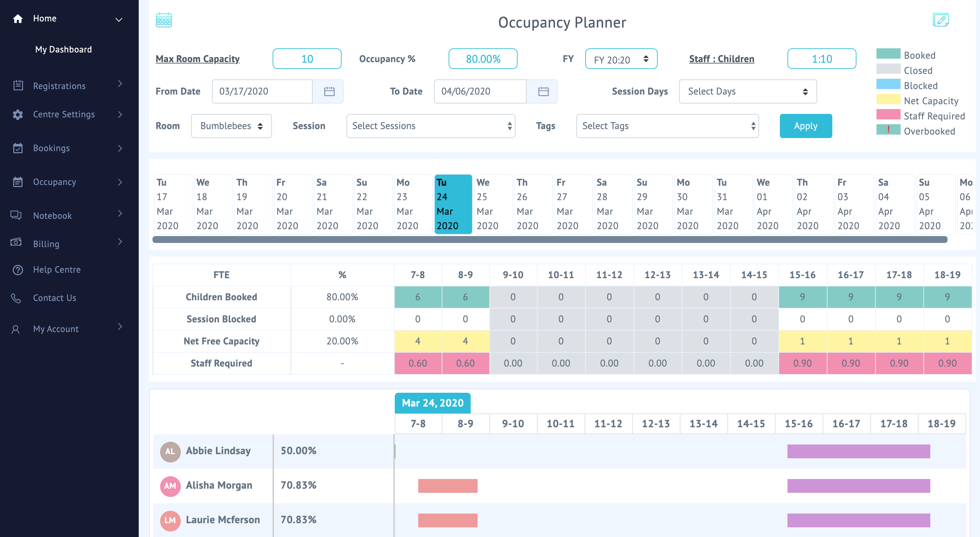Open To Date calendar picker
The width and height of the screenshot is (980, 537).
(x=543, y=91)
